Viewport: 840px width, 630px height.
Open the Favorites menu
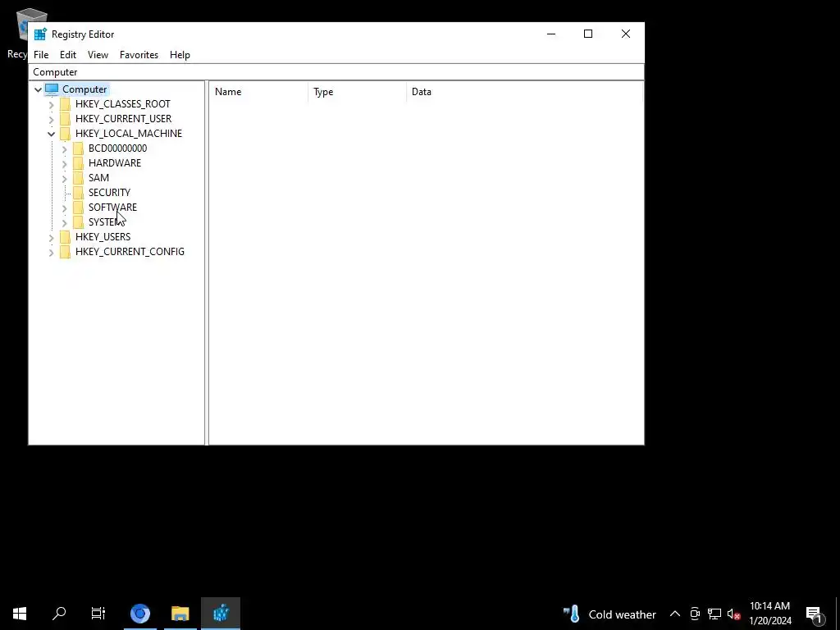pyautogui.click(x=139, y=55)
